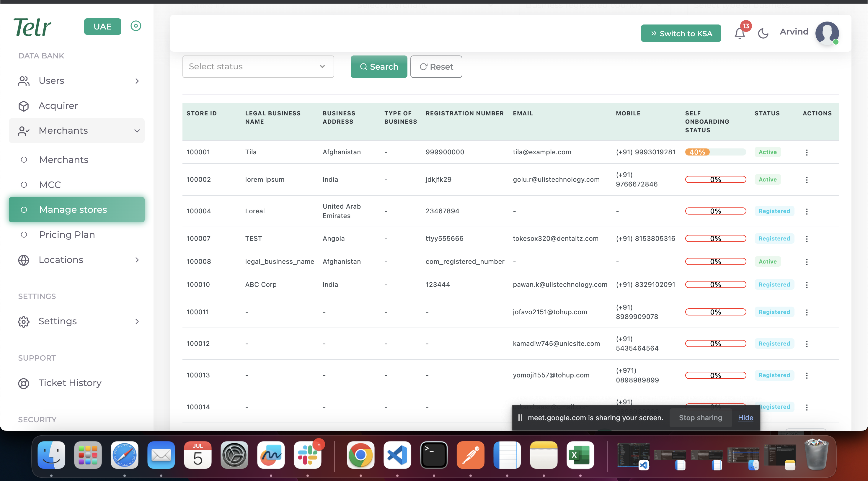Image resolution: width=868 pixels, height=481 pixels.
Task: Click Switch to KSA button
Action: click(x=681, y=33)
